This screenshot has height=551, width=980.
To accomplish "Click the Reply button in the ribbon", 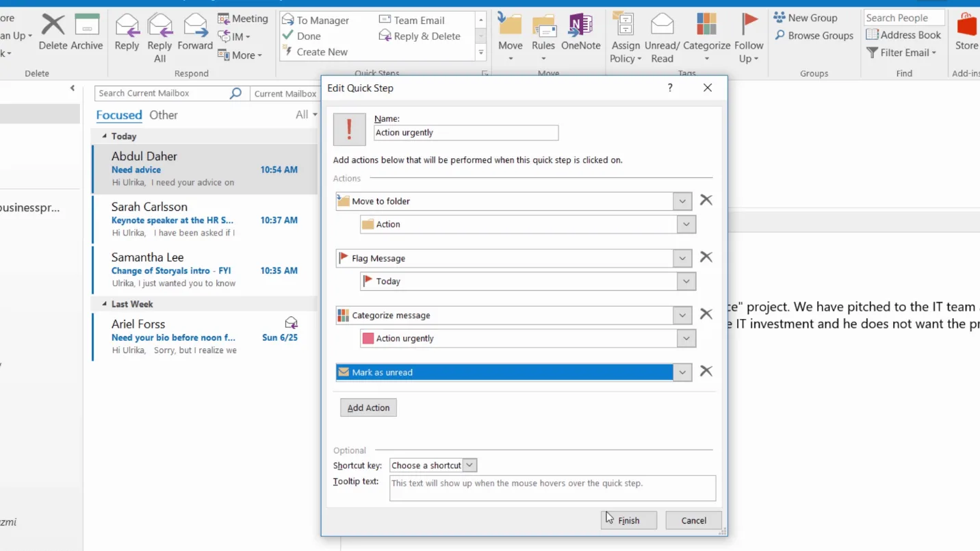I will (127, 33).
